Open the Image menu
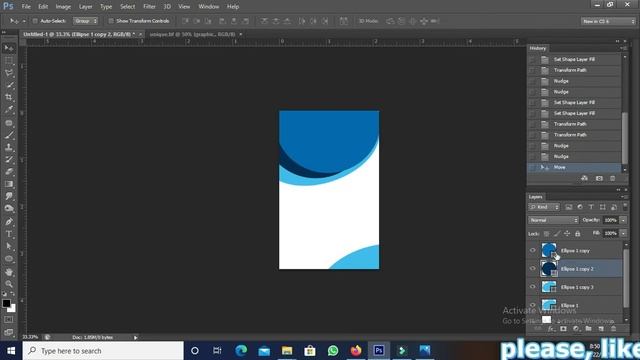 [63, 7]
